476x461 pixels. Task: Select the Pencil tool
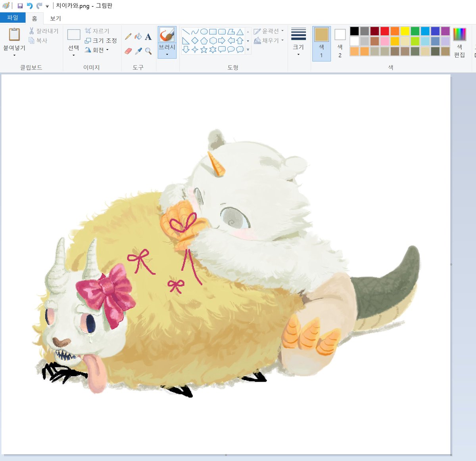[128, 36]
